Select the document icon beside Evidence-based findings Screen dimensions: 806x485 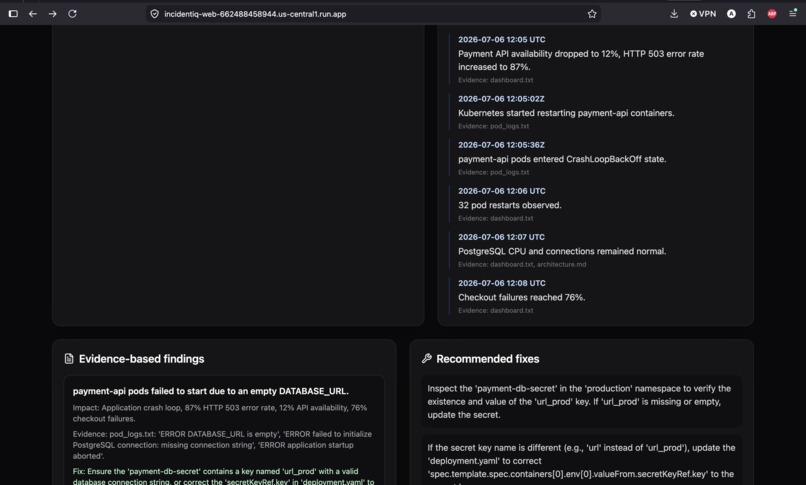click(69, 359)
